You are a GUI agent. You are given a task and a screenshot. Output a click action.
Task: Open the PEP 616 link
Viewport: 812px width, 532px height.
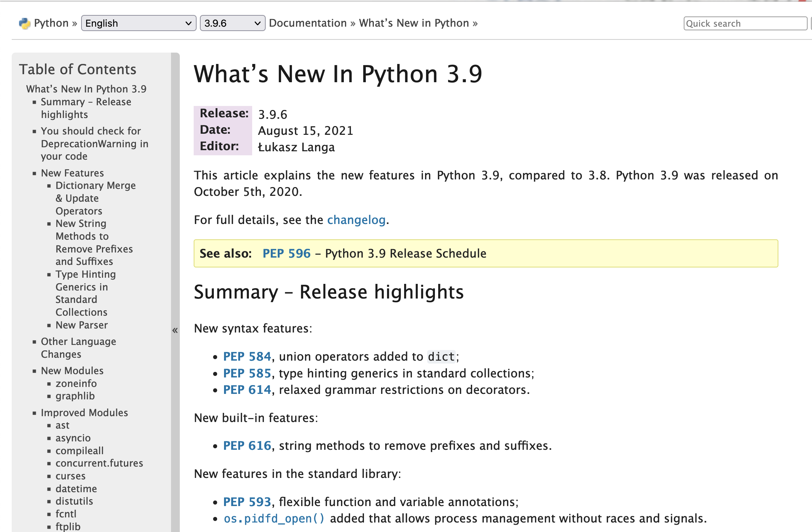(x=247, y=446)
